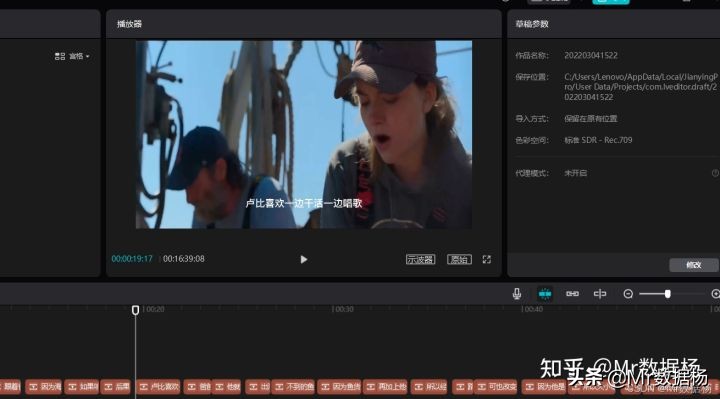Click the timeline playhead handle
The image size is (720, 399).
point(135,310)
